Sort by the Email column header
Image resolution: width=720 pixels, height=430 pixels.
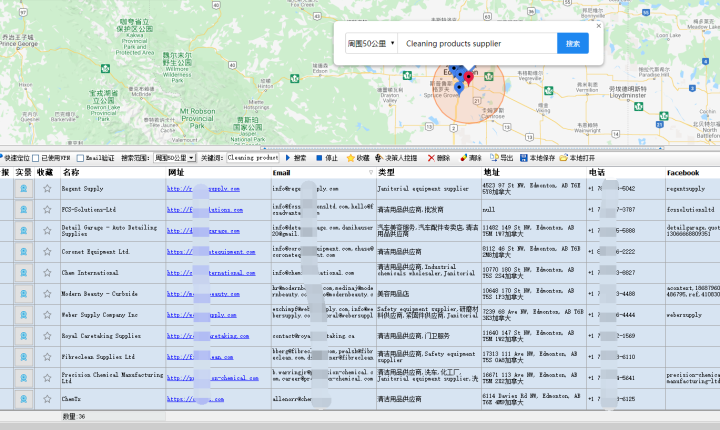pos(323,173)
